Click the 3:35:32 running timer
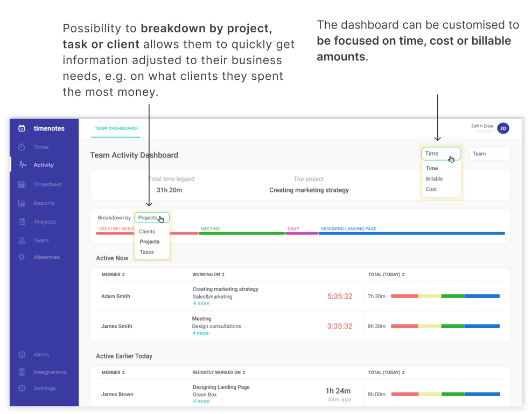The width and height of the screenshot is (532, 414). click(x=340, y=326)
